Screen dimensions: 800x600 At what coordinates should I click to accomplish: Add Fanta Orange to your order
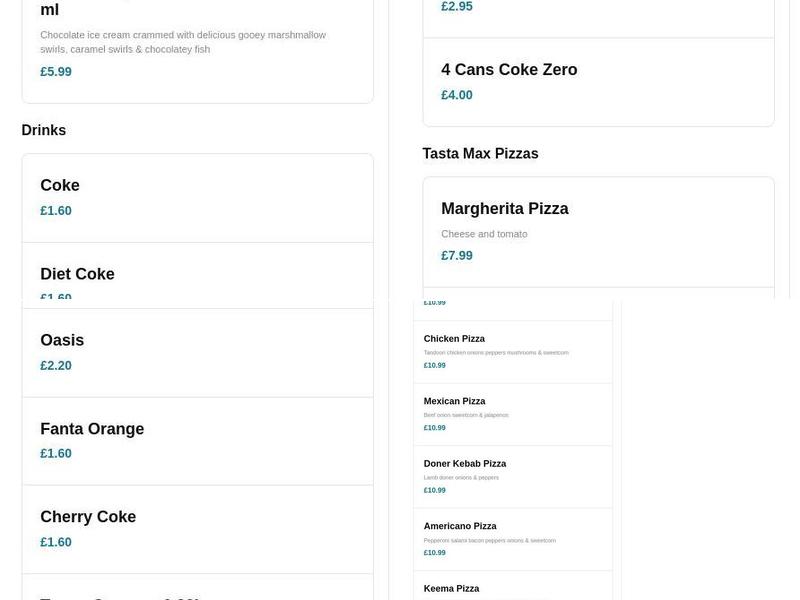point(91,428)
